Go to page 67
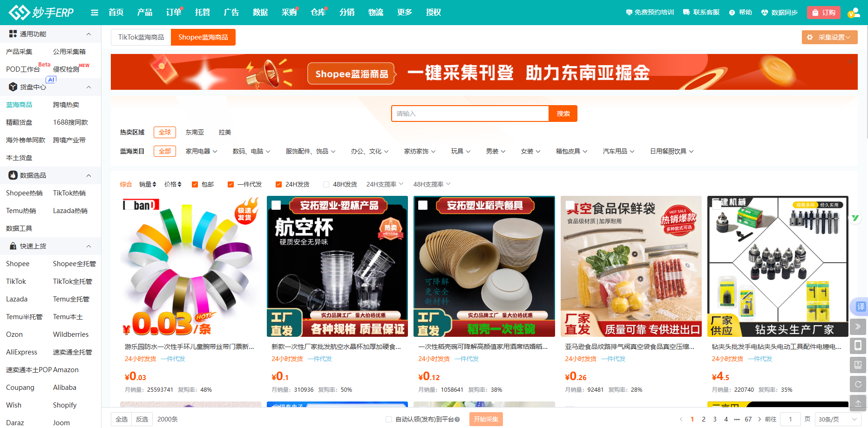This screenshot has height=428, width=868. coord(748,419)
